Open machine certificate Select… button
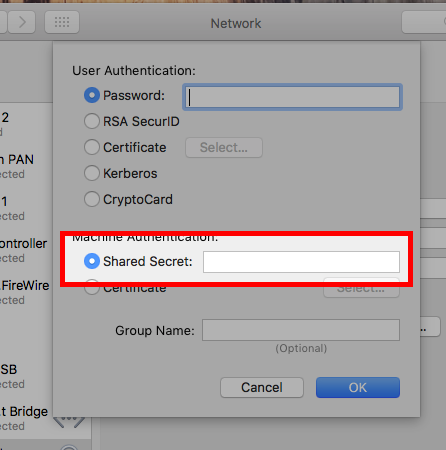The width and height of the screenshot is (446, 450). point(361,288)
